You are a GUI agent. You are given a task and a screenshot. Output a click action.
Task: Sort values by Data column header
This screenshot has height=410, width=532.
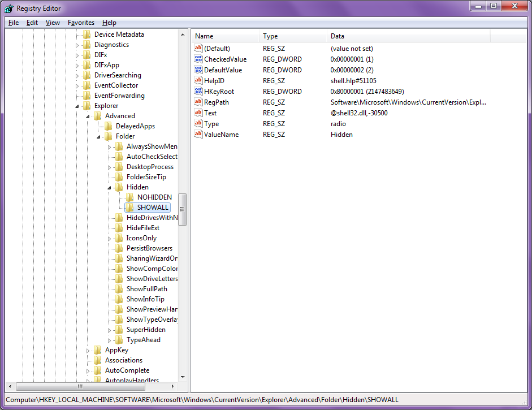click(409, 36)
